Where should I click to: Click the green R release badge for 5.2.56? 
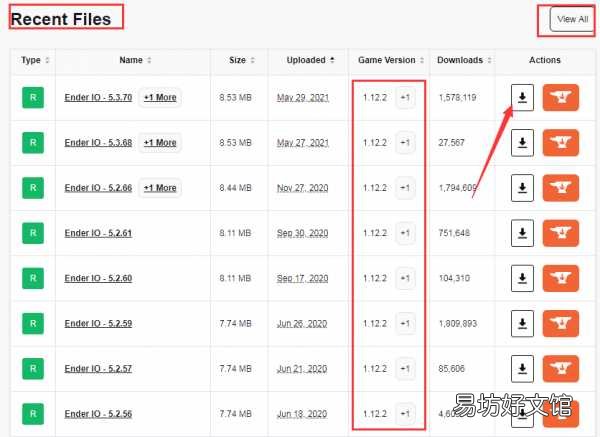(x=33, y=414)
